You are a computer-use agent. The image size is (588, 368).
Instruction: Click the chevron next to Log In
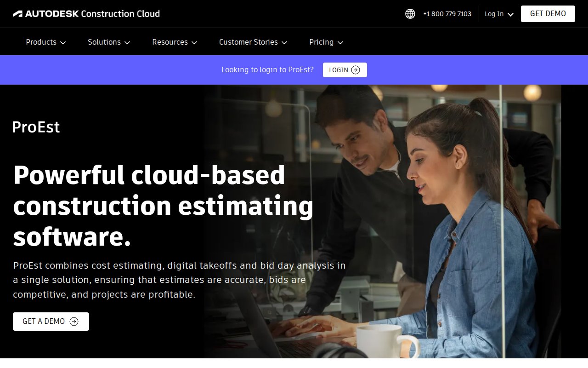pos(510,14)
